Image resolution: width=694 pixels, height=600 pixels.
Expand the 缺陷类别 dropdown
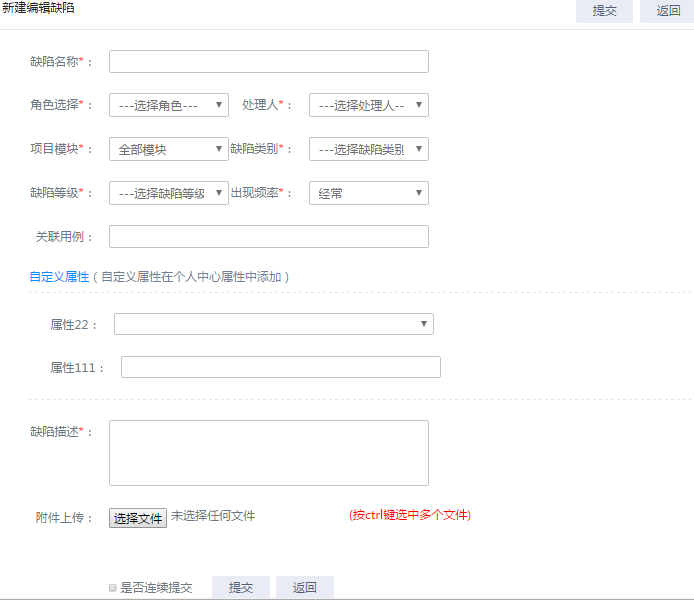tap(368, 149)
